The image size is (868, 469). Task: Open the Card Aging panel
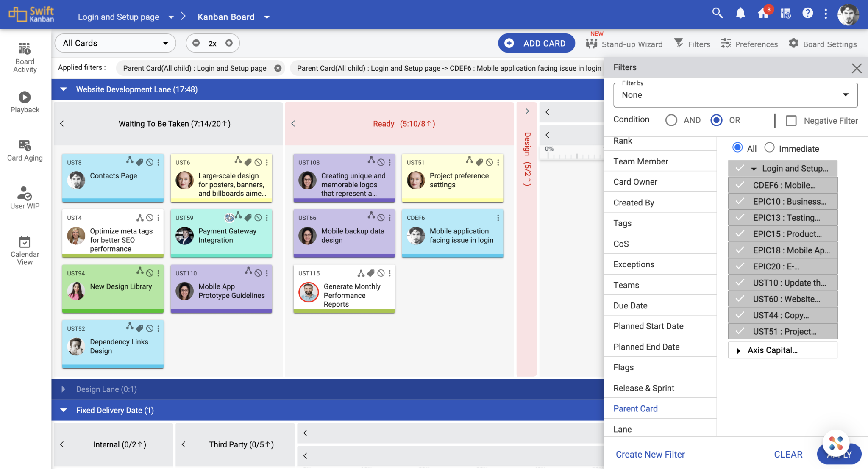(24, 150)
